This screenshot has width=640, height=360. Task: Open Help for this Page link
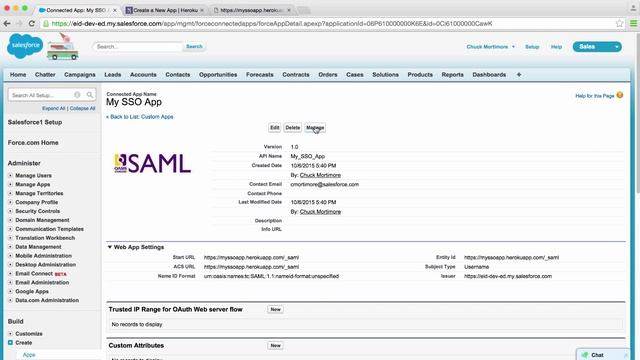(x=595, y=96)
